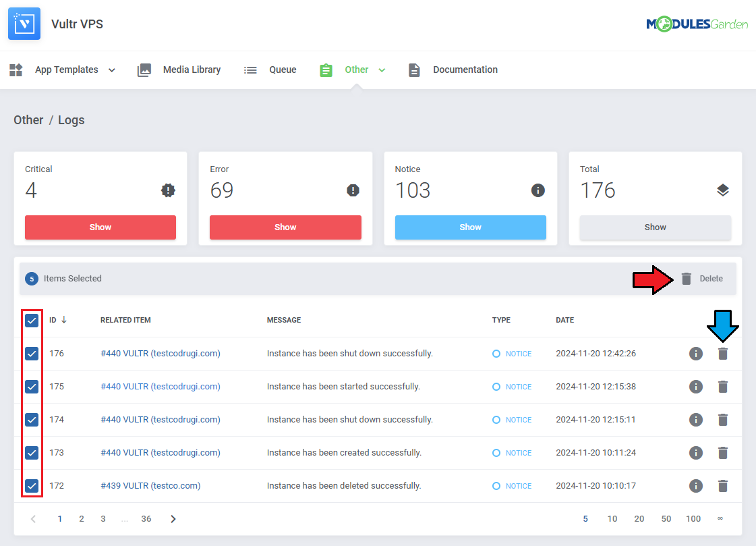Screen dimensions: 756x546
Task: Click the Other breadcrumb
Action: [28, 120]
